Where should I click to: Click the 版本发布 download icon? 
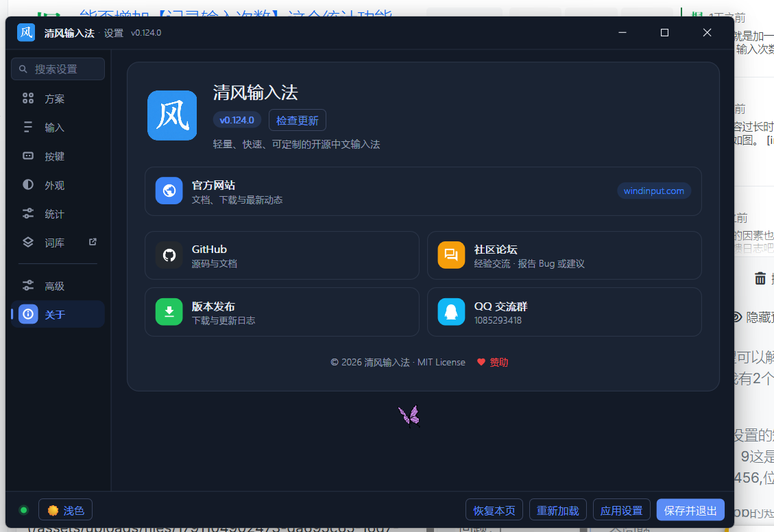point(169,312)
